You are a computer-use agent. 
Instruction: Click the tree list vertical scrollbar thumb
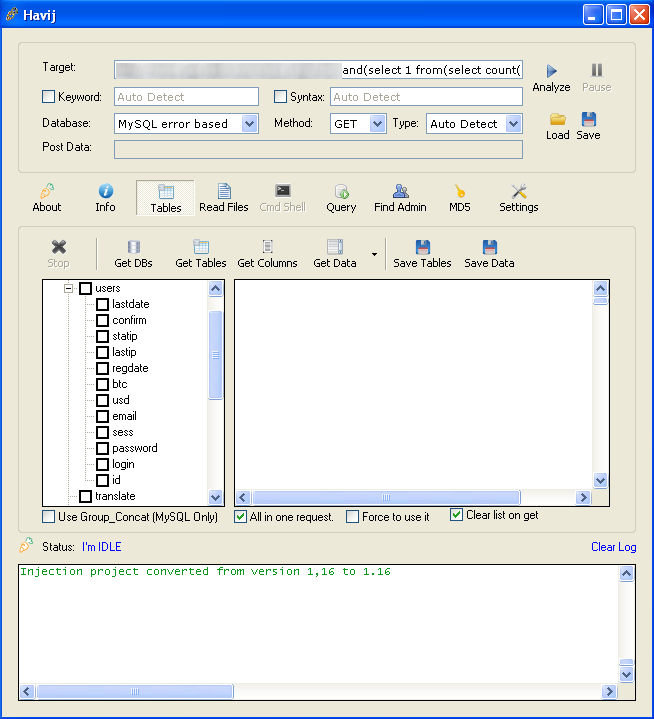[216, 355]
